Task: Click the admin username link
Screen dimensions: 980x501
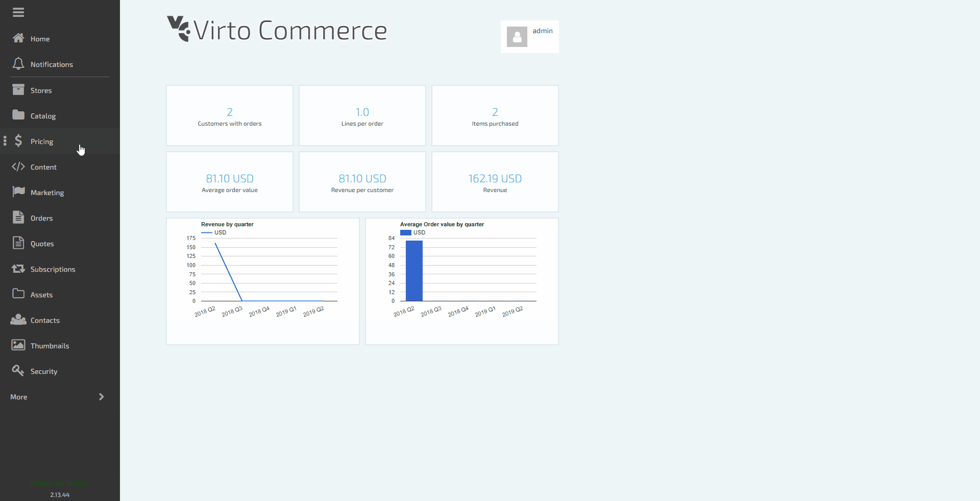Action: (543, 31)
